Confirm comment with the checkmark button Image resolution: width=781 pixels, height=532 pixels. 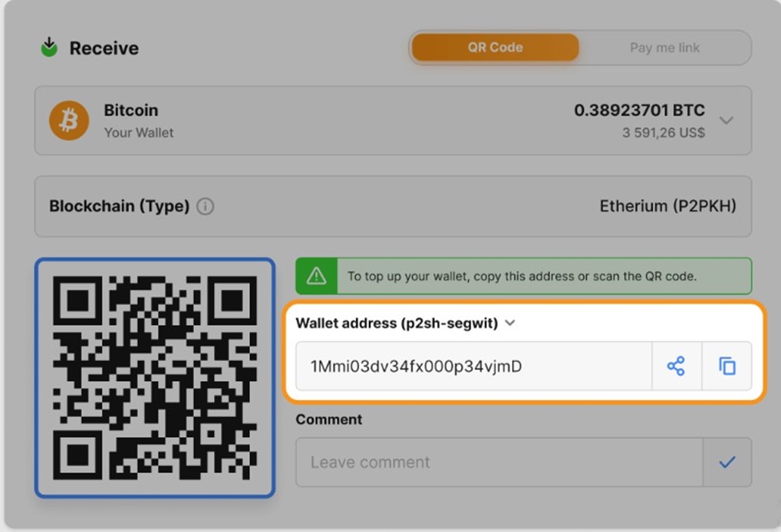(727, 462)
